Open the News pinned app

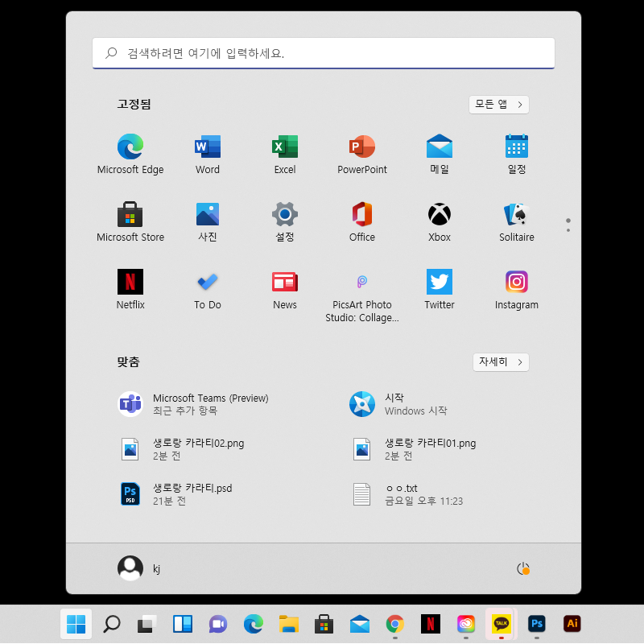click(x=285, y=290)
